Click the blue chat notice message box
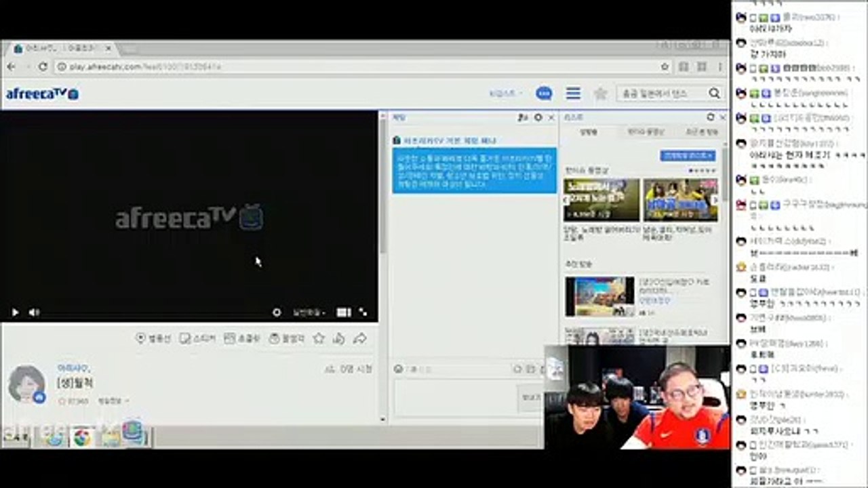Viewport: 868px width, 488px height. pyautogui.click(x=474, y=170)
